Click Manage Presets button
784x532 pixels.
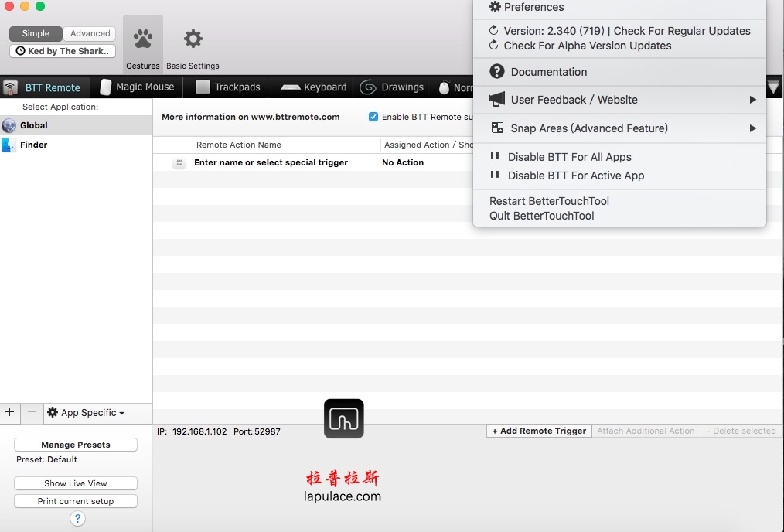coord(76,445)
